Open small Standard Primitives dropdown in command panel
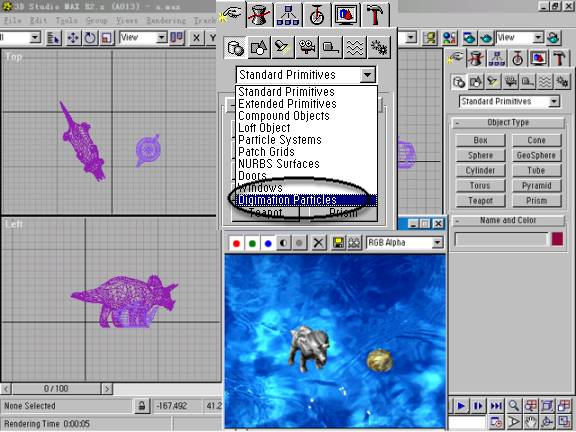This screenshot has height=432, width=576. pos(554,101)
